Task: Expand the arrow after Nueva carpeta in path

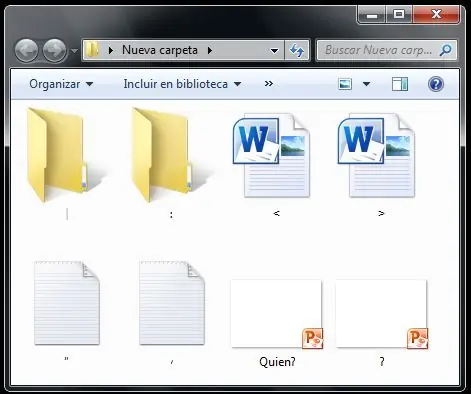Action: 210,50
